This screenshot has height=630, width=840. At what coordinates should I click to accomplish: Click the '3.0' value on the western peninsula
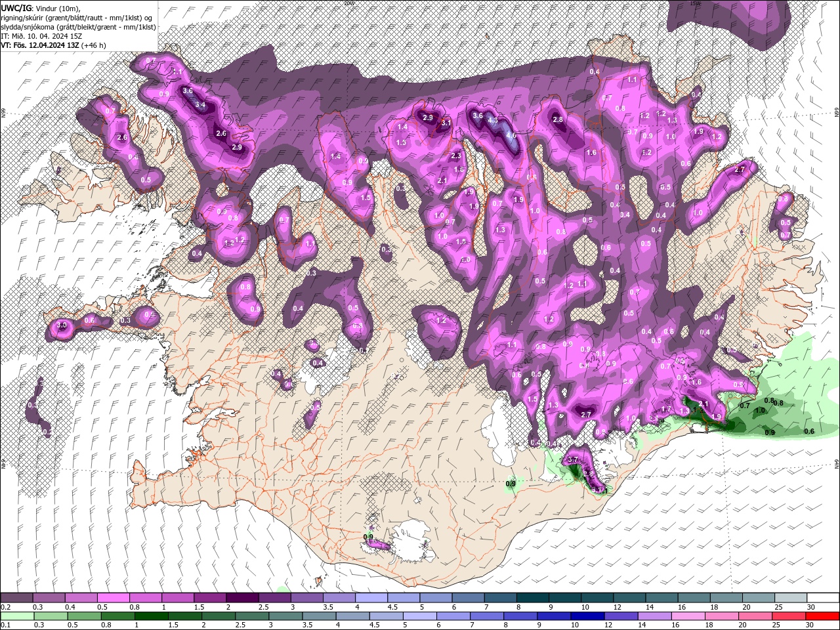coord(62,325)
